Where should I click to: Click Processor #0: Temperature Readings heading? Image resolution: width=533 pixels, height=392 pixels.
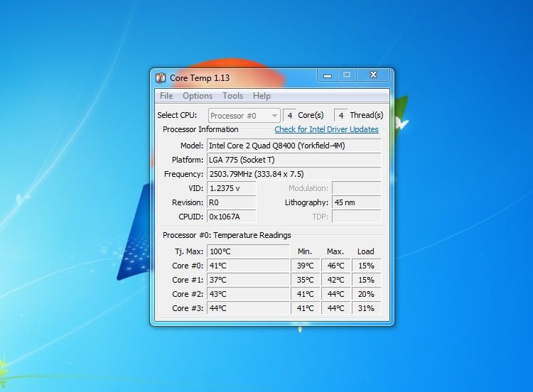227,235
